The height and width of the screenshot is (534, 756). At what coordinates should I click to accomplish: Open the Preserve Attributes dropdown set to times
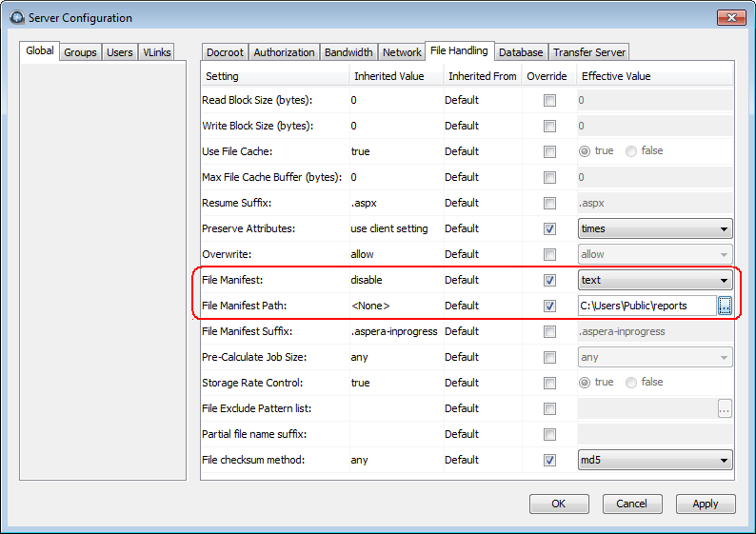(655, 228)
